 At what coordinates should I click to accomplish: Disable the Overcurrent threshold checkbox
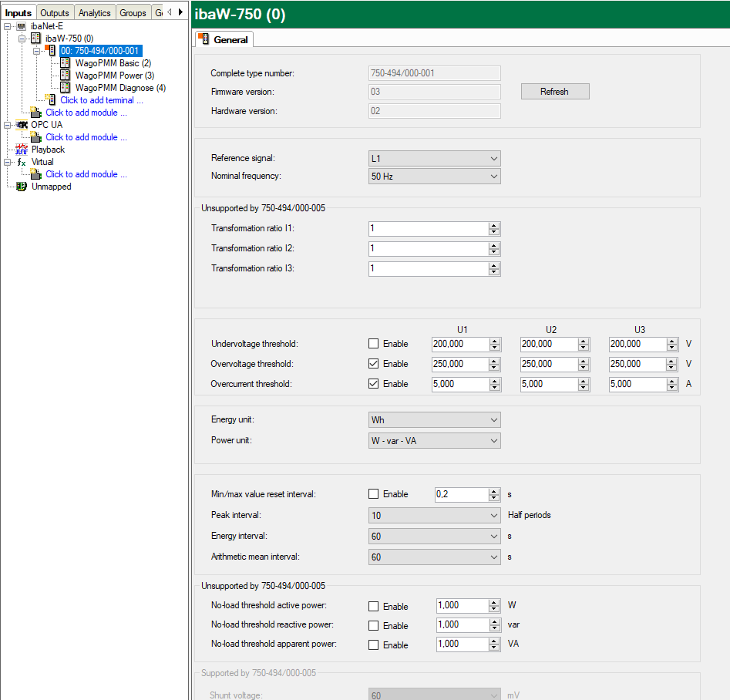point(374,384)
